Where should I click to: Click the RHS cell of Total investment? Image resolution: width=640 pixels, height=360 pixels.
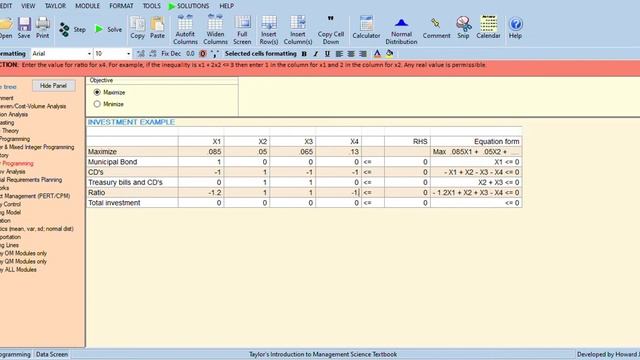point(407,203)
